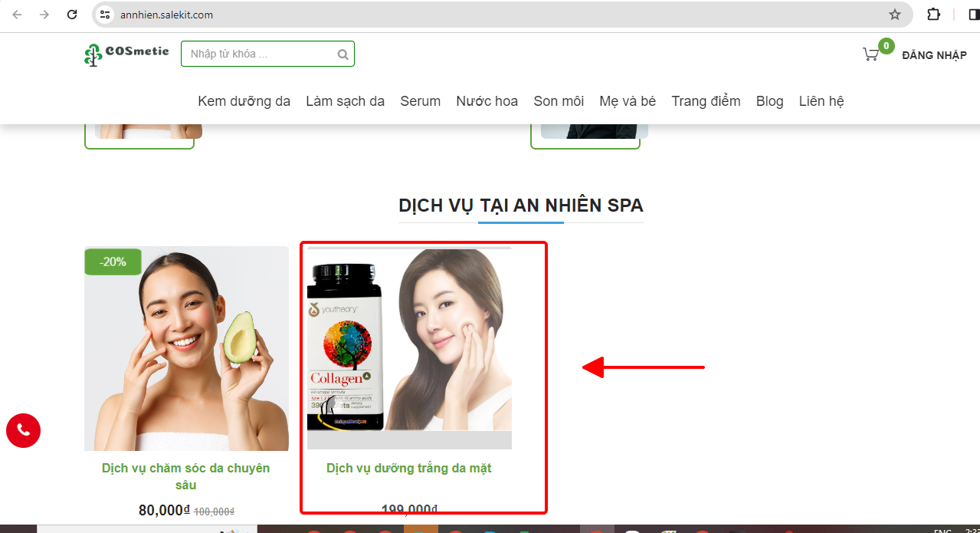Click ĐĂNG NHẬP login link
Viewport: 980px width, 533px height.
(x=934, y=55)
